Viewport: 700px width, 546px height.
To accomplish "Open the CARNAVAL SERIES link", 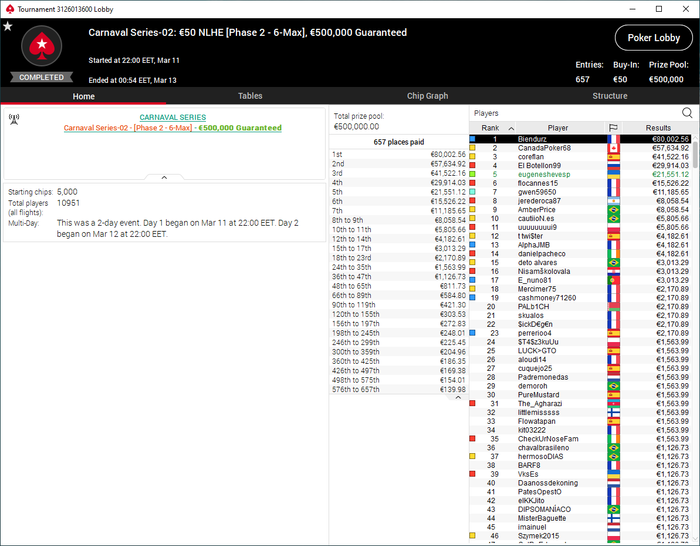I will click(173, 117).
